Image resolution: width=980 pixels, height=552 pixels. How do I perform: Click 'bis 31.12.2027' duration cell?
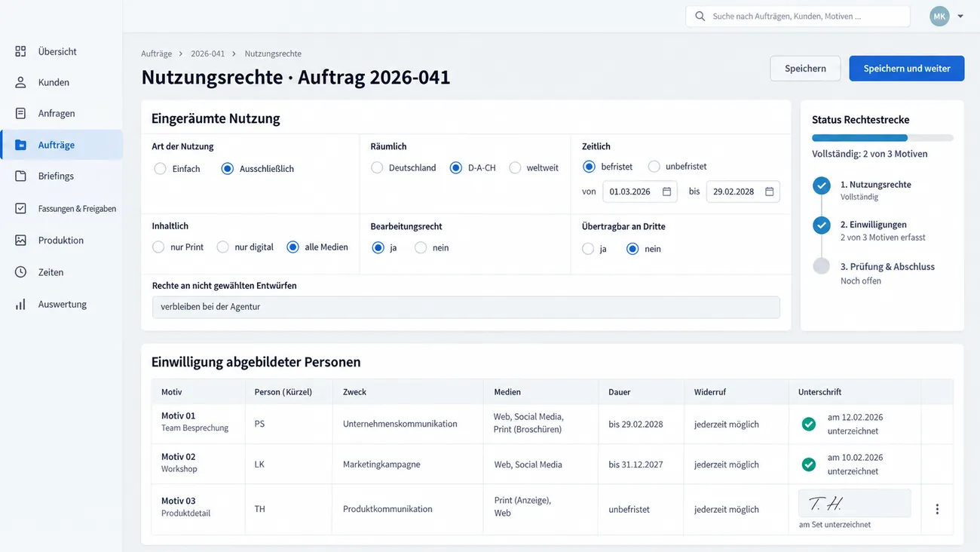tap(642, 465)
